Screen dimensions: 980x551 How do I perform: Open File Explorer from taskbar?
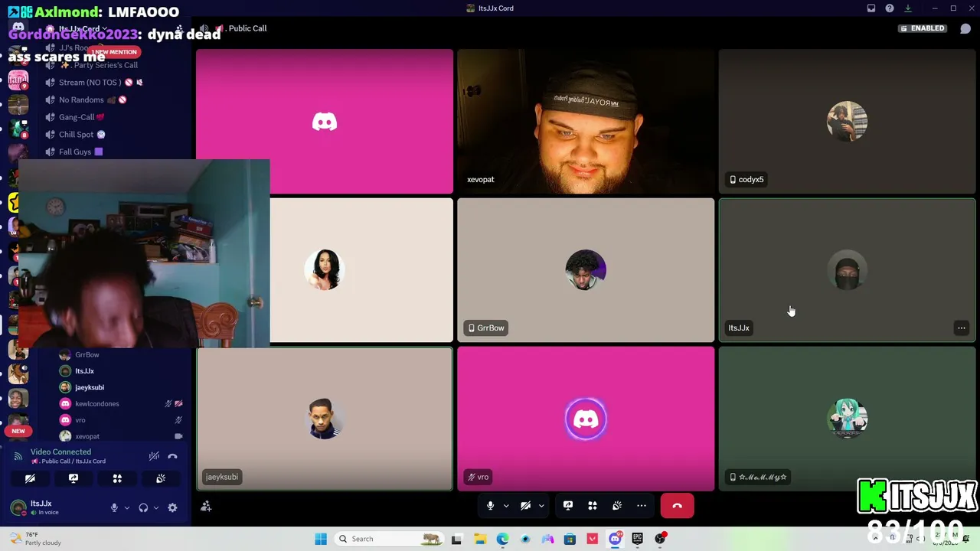(x=480, y=539)
